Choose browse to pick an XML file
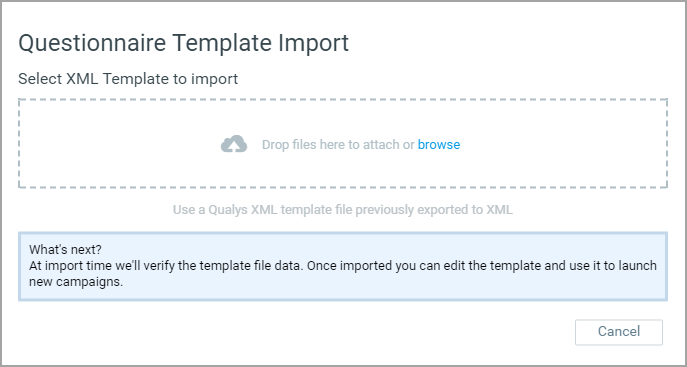 439,145
